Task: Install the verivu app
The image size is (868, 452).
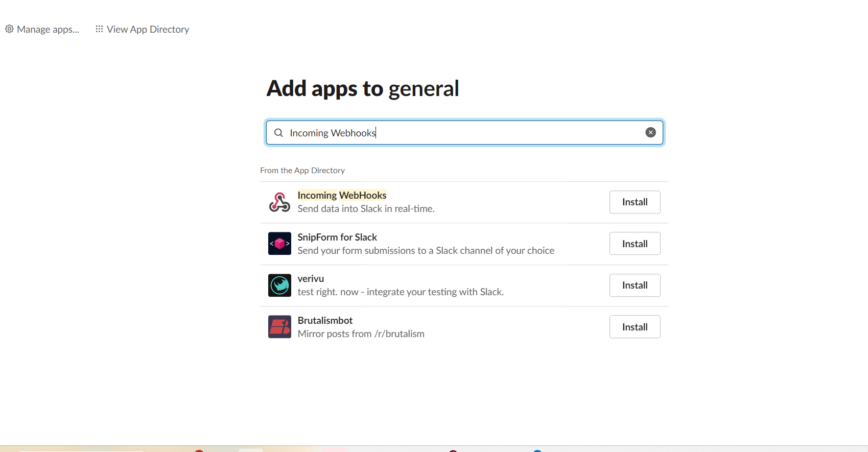Action: click(635, 286)
